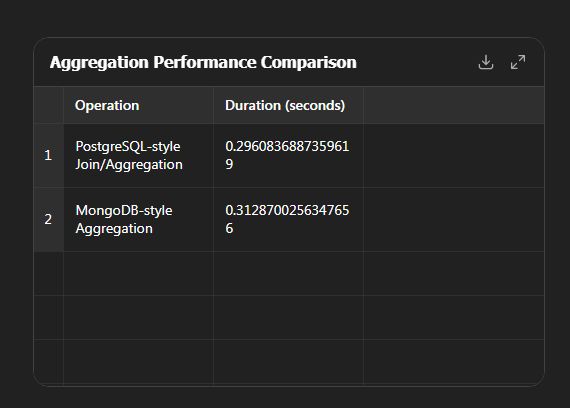This screenshot has width=570, height=408.
Task: Select row number 2
Action: [x=48, y=219]
